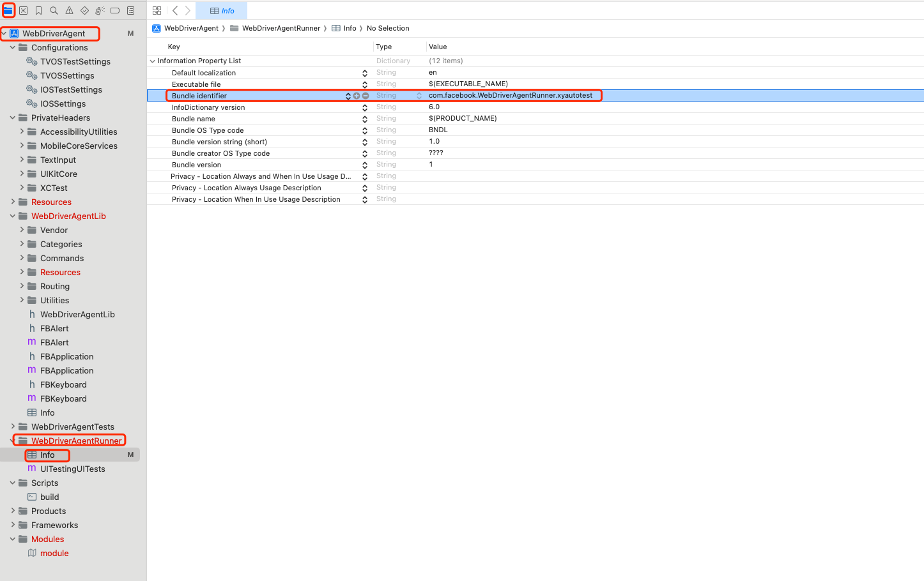The image size is (924, 581).
Task: Open the Test navigator diamond icon
Action: click(84, 11)
